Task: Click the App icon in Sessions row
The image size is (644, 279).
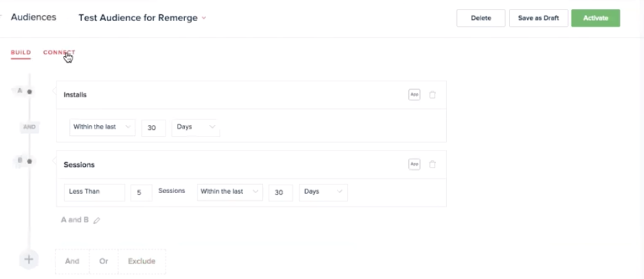Action: point(414,164)
